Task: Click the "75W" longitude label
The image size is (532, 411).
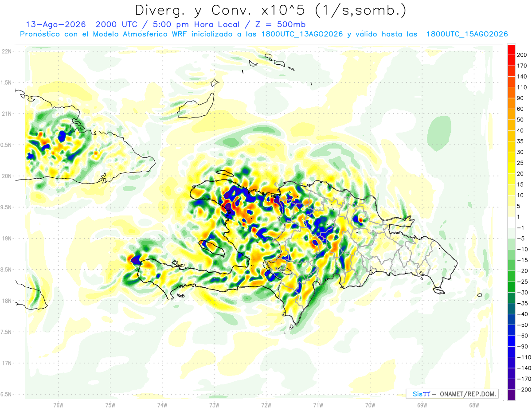Action: click(x=110, y=405)
